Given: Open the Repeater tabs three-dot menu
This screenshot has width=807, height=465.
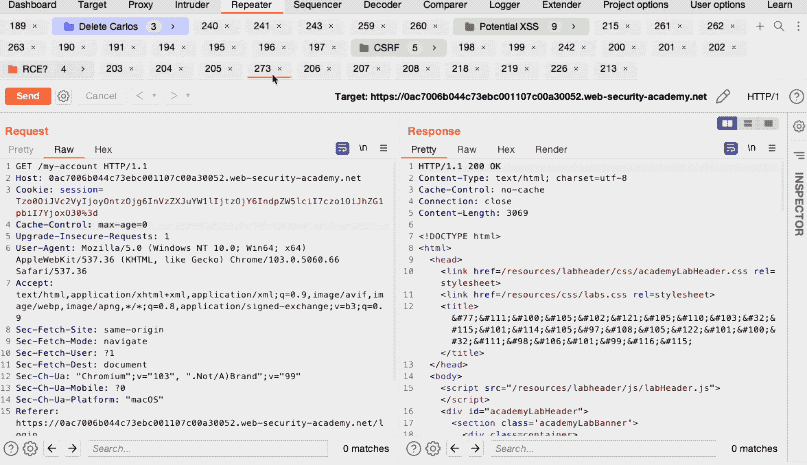Looking at the screenshot, I should [x=798, y=26].
